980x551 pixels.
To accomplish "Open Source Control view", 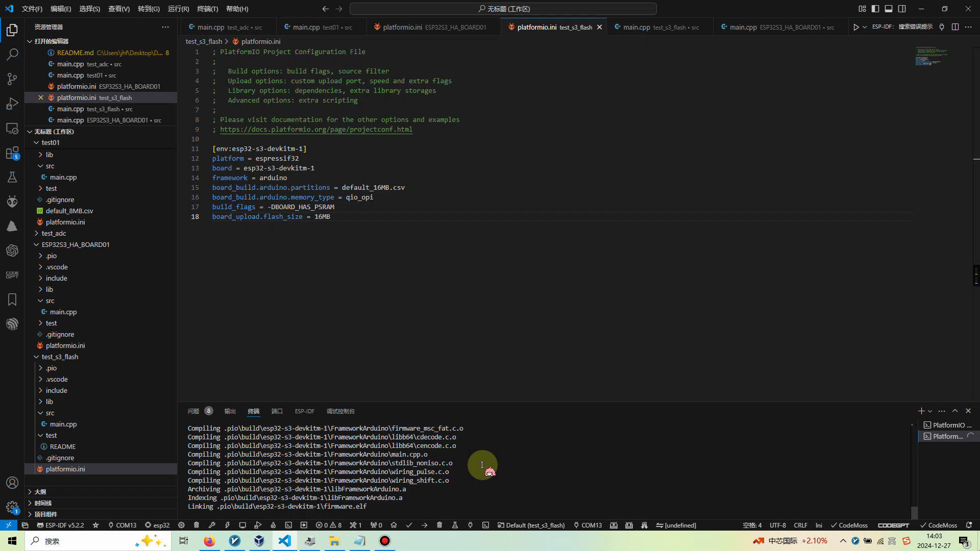I will [x=12, y=79].
